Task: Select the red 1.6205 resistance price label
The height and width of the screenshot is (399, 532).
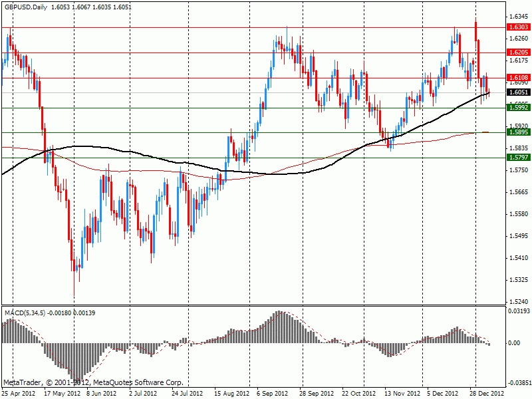Action: point(517,53)
